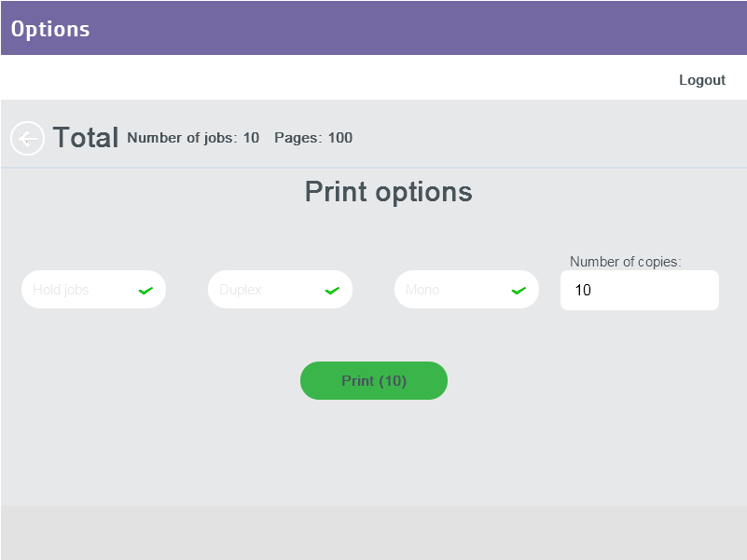Screen dimensions: 747x560
Task: Click the Number of jobs counter
Action: tap(194, 138)
